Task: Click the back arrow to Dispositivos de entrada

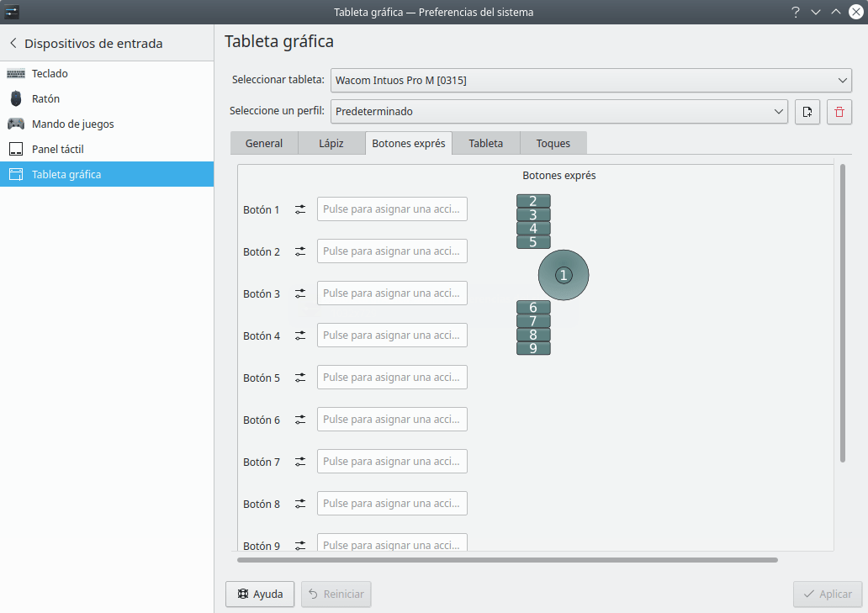Action: click(13, 43)
